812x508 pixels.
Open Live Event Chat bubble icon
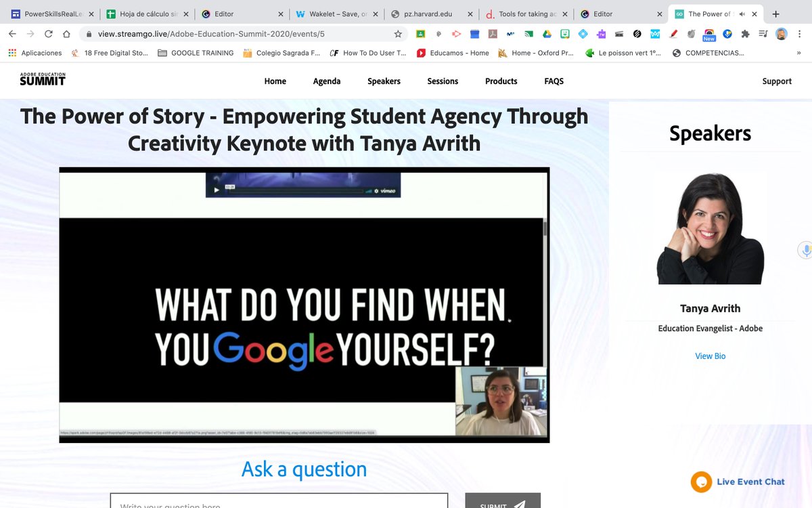(x=701, y=482)
